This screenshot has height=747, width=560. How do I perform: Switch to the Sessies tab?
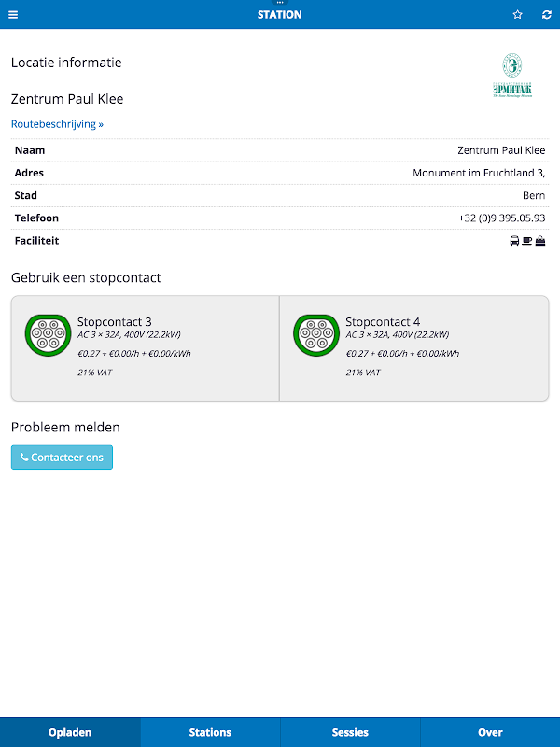(x=350, y=732)
